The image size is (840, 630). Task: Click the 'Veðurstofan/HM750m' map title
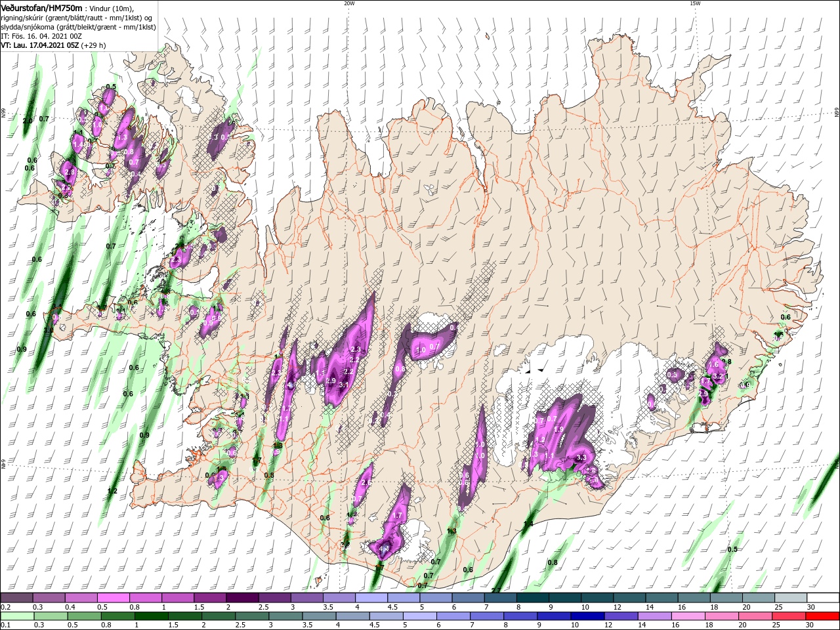41,8
